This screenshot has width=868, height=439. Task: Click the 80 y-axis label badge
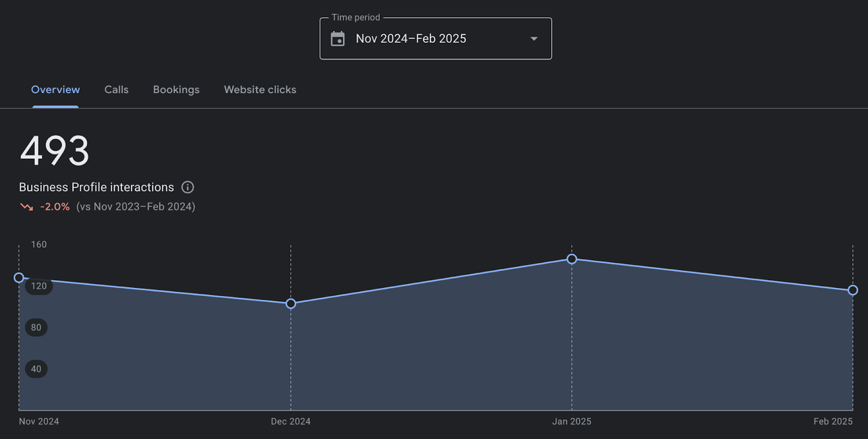tap(36, 327)
